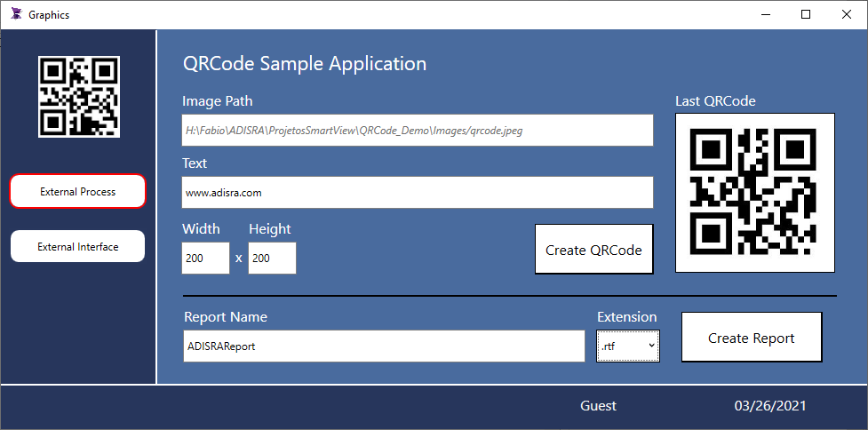Focus the Text field containing www.adisra.com
Viewport: 868px width, 430px height.
point(418,193)
